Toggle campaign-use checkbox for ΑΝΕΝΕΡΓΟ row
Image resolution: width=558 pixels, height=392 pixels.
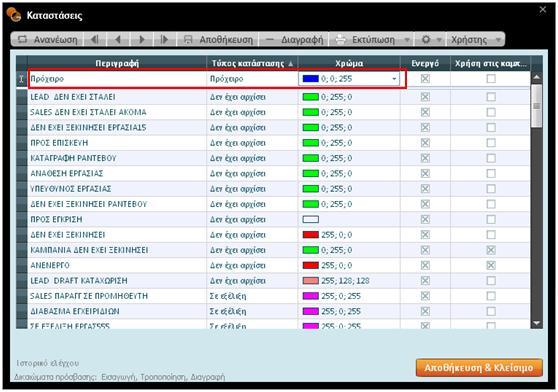click(491, 265)
